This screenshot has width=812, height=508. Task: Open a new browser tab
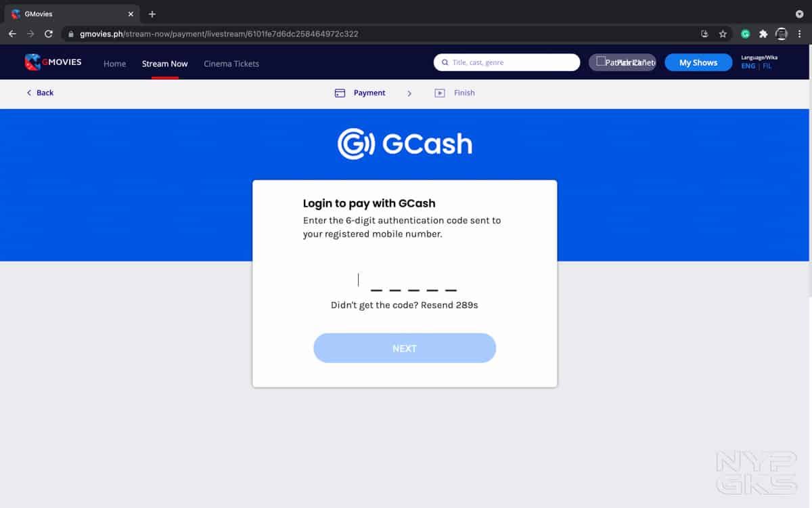[x=152, y=14]
